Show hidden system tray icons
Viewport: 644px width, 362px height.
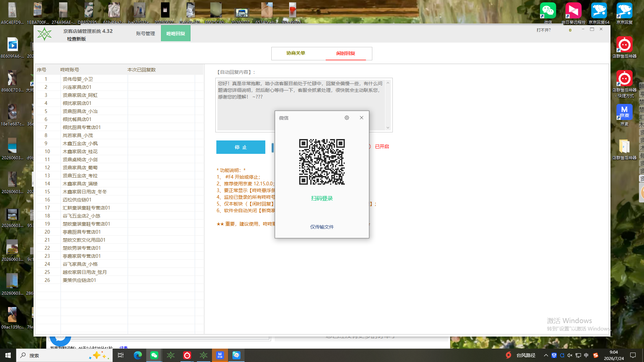[x=546, y=355]
